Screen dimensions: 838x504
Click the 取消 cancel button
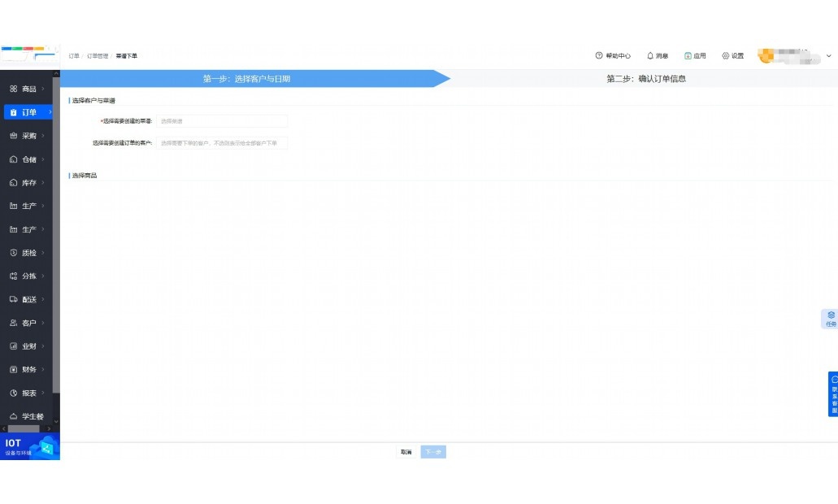[x=406, y=452]
